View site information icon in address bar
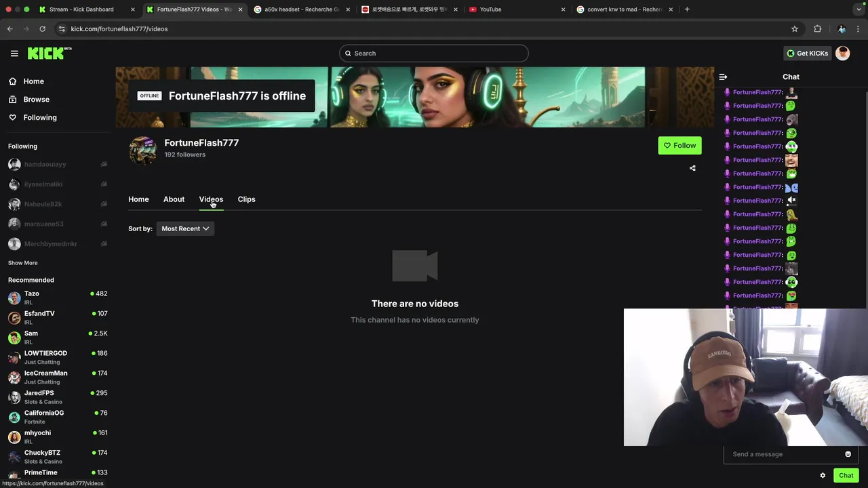The height and width of the screenshot is (488, 868). click(x=62, y=29)
